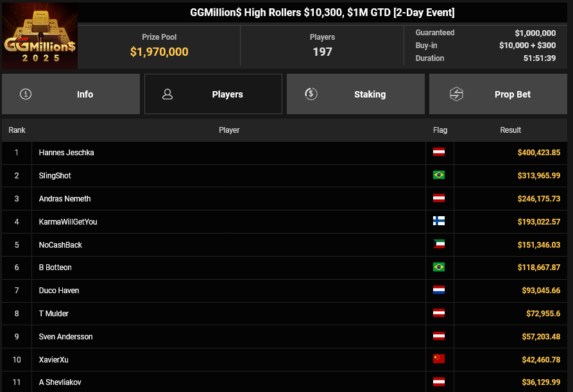Click SlingShot's Brazil flag icon
Screen dimensions: 573x392
coord(439,175)
